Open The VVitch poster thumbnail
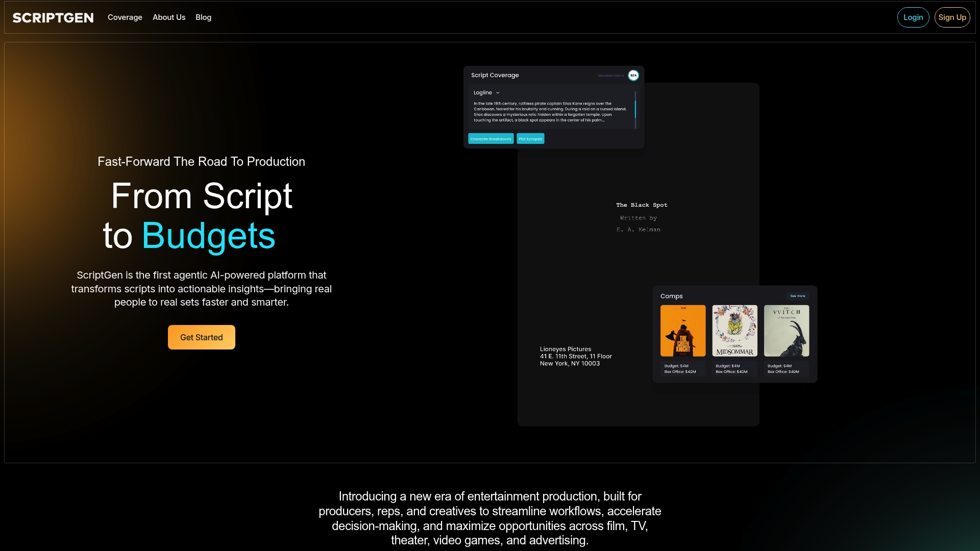Screen dimensions: 980x551 (787, 331)
